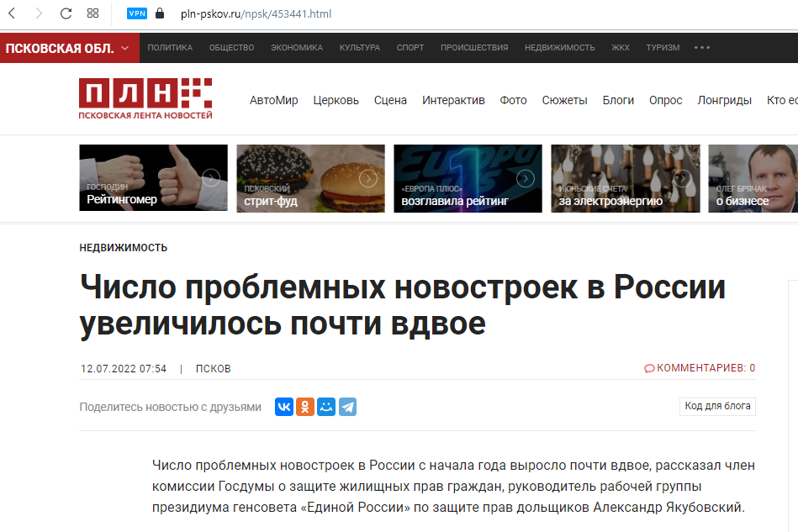Screen dimensions: 798x532
Task: Click the browser reload icon
Action: pos(66,13)
